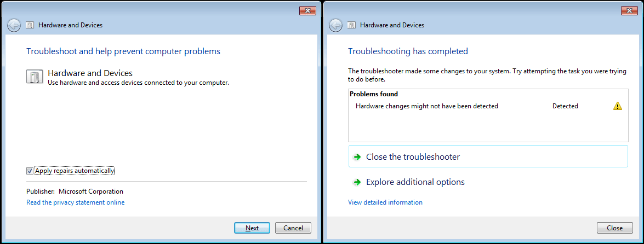Select the Explore additional options text
644x244 pixels.
pos(415,182)
